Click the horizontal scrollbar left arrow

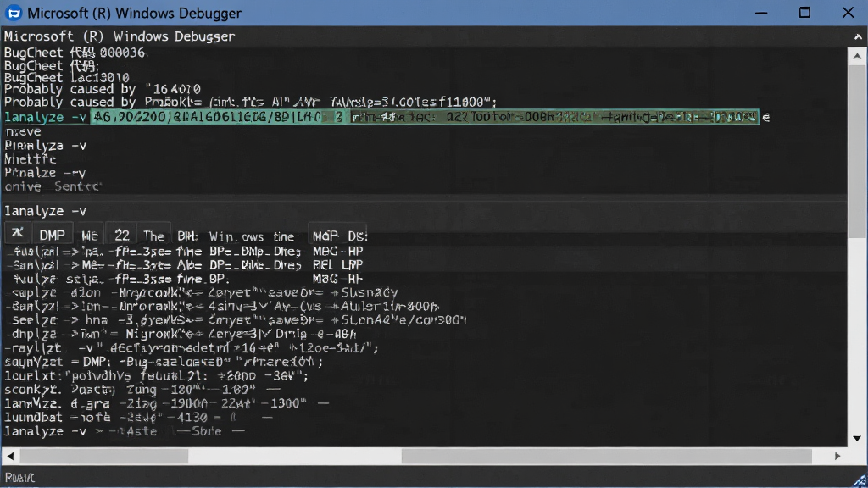pos(10,457)
